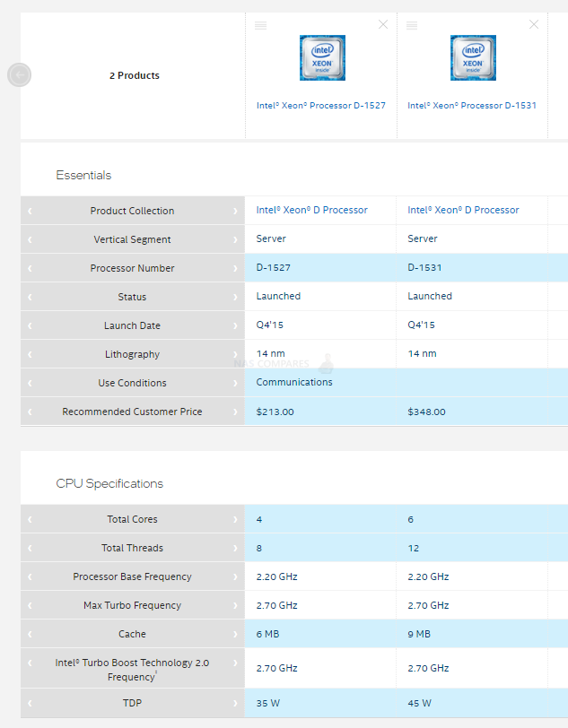This screenshot has width=568, height=728.
Task: Click right chevron on Max Turbo Frequency row
Action: click(235, 606)
